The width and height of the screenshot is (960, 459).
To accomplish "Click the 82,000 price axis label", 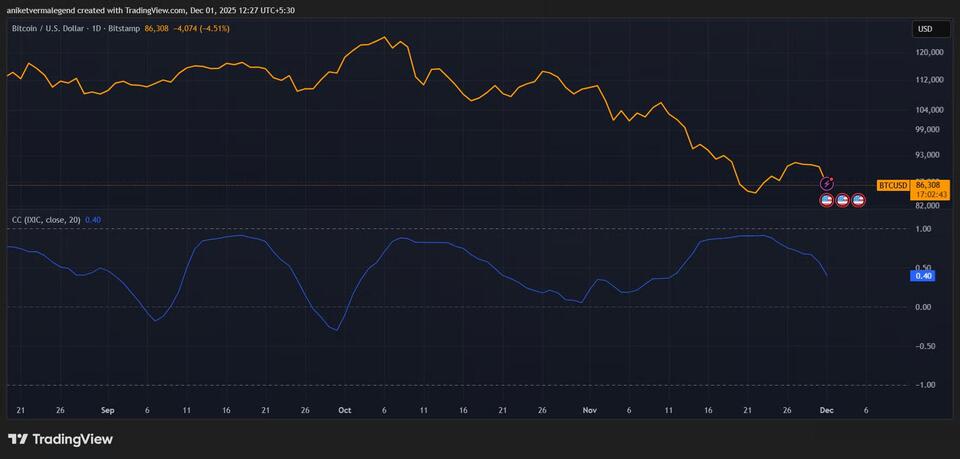I will click(929, 206).
